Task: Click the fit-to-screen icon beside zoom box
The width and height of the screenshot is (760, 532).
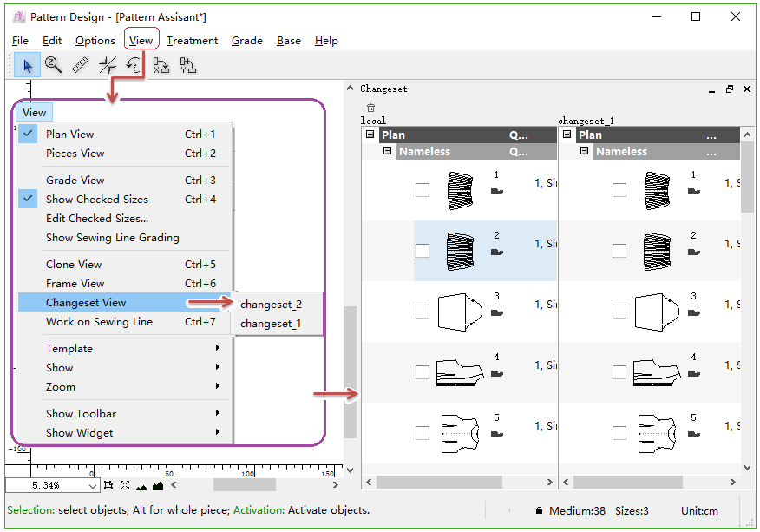Action: point(125,485)
